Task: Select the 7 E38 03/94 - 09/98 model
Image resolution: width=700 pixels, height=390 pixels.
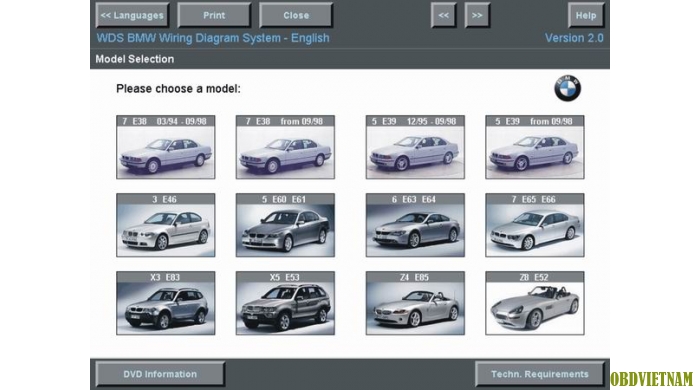Action: pos(166,147)
